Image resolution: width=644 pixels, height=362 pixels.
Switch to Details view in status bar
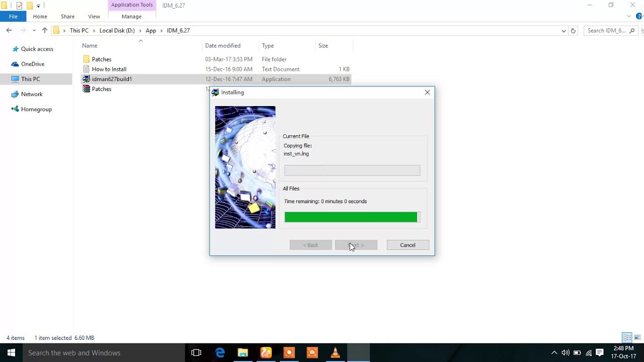click(x=627, y=338)
